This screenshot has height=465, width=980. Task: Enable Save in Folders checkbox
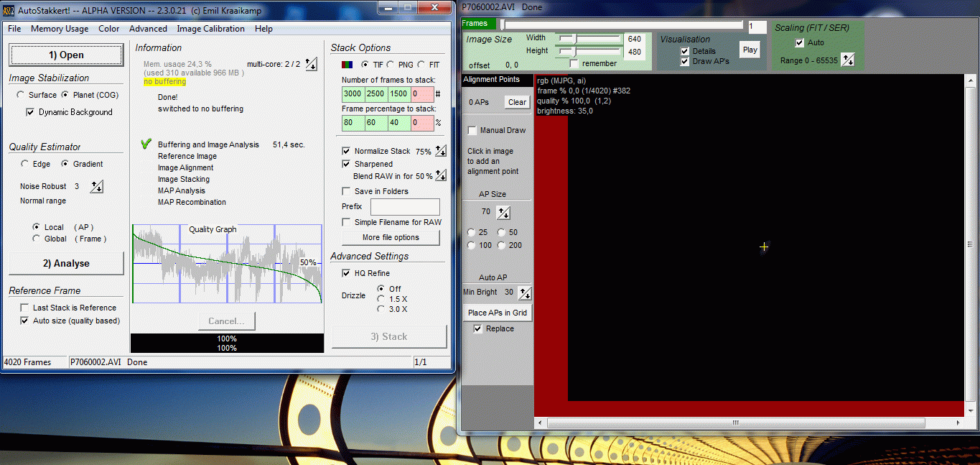point(346,191)
